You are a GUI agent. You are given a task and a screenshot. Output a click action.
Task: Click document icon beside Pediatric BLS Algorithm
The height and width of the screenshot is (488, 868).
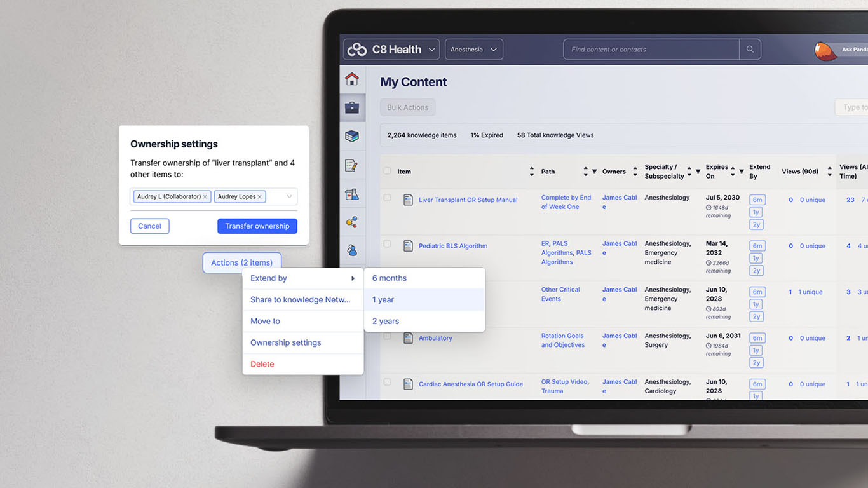408,246
